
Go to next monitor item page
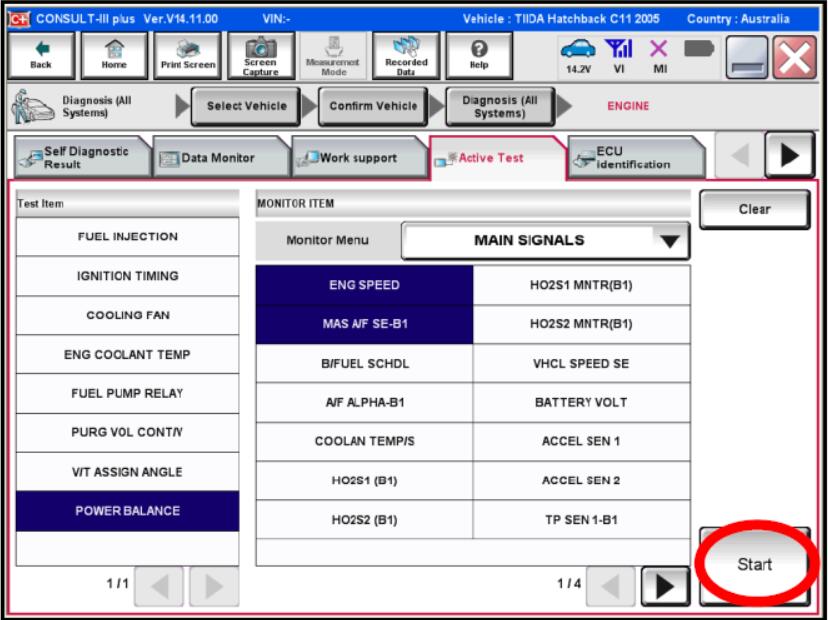tap(665, 586)
